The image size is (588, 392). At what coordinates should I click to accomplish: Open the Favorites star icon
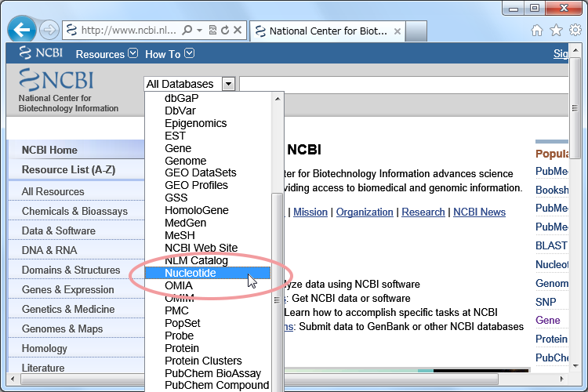556,30
